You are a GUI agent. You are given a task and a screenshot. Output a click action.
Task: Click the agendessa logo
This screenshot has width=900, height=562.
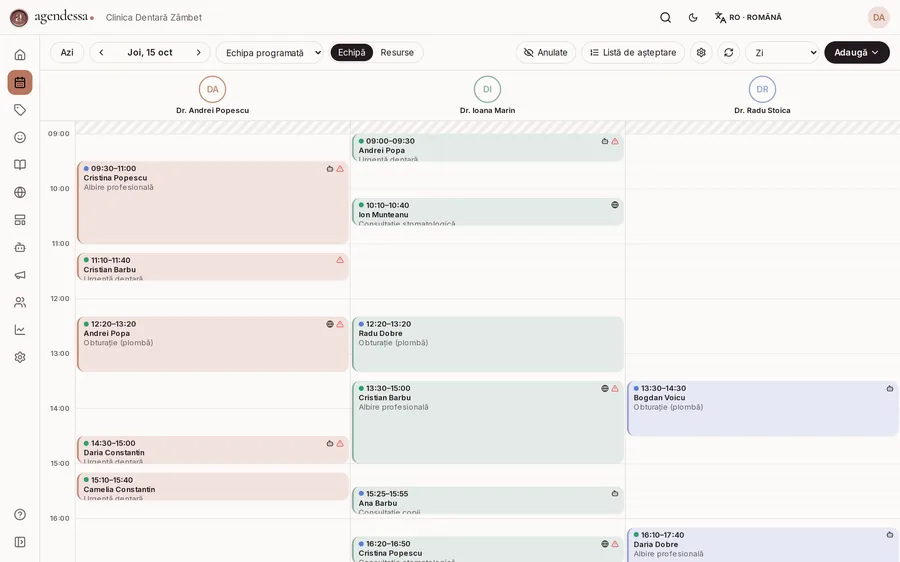tap(52, 17)
